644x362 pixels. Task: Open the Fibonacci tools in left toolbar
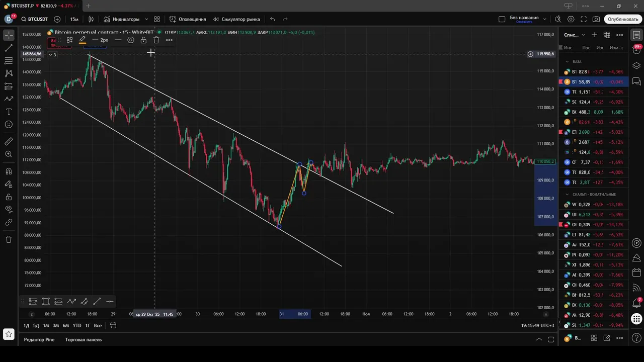tap(9, 61)
